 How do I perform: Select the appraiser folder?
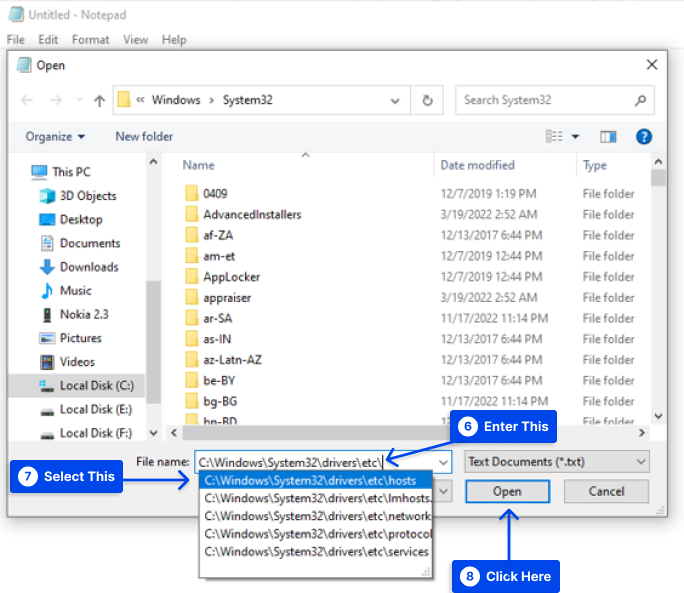(x=218, y=298)
